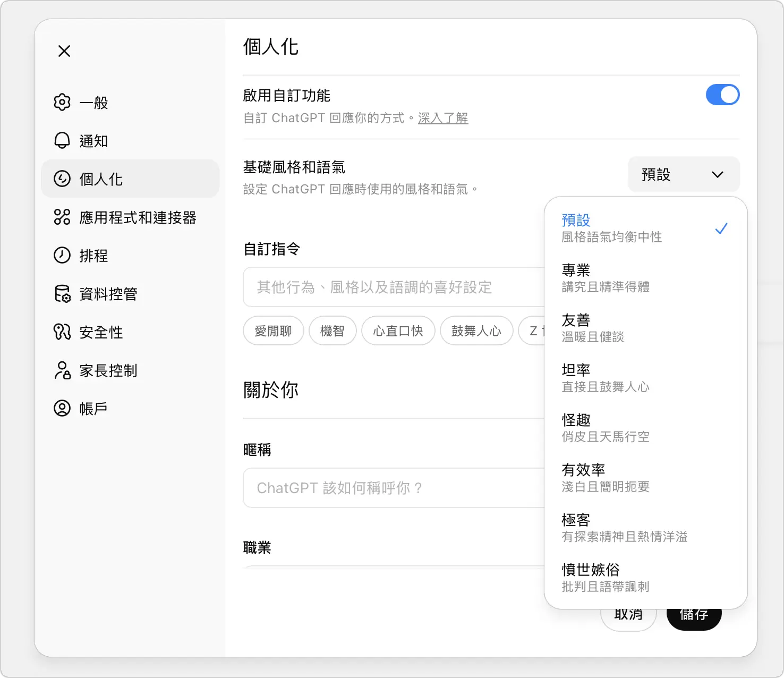Click the 暱稱 input field

tap(394, 488)
